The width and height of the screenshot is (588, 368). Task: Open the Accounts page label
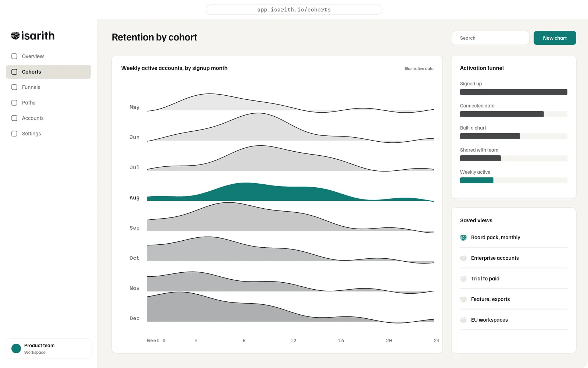33,118
